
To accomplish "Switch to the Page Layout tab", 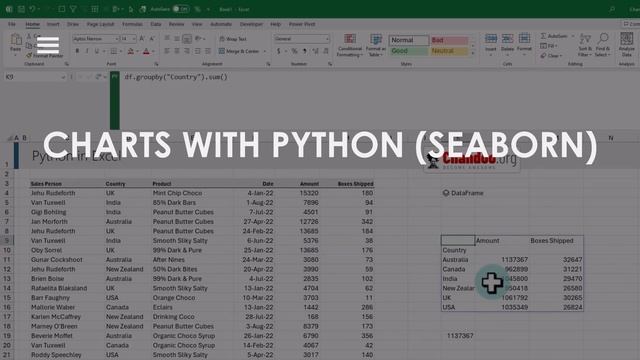I will 100,24.
